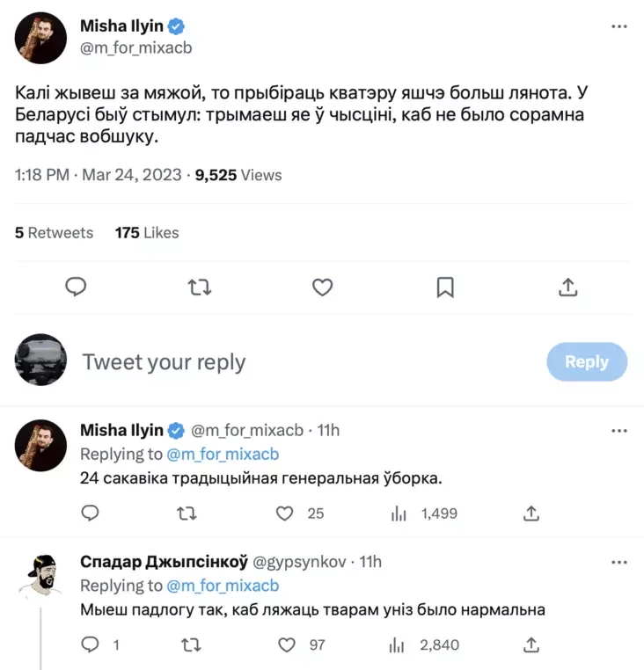Open the 5 Retweets list
This screenshot has height=670, width=644.
click(54, 233)
